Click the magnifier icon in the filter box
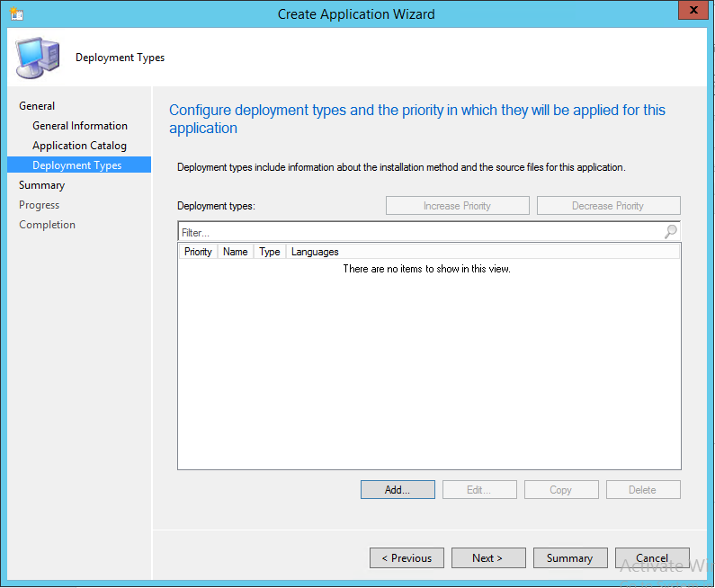The height and width of the screenshot is (588, 715). coord(670,232)
